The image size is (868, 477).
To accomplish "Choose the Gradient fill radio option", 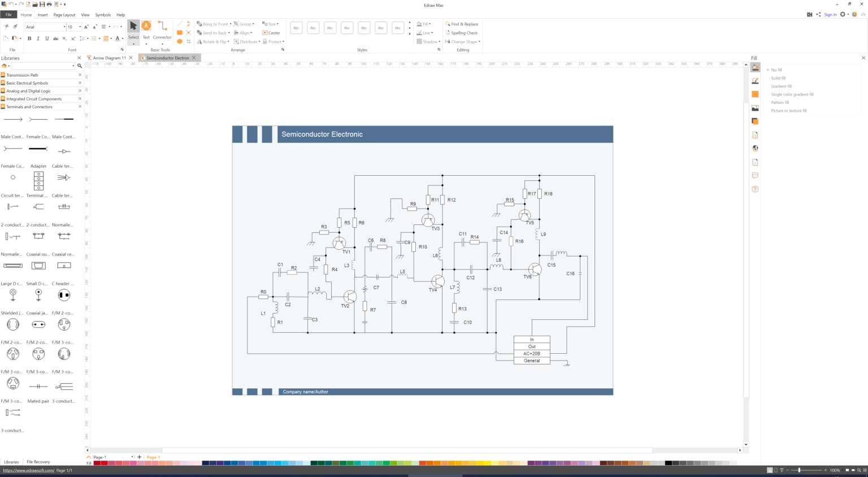I will pos(781,86).
